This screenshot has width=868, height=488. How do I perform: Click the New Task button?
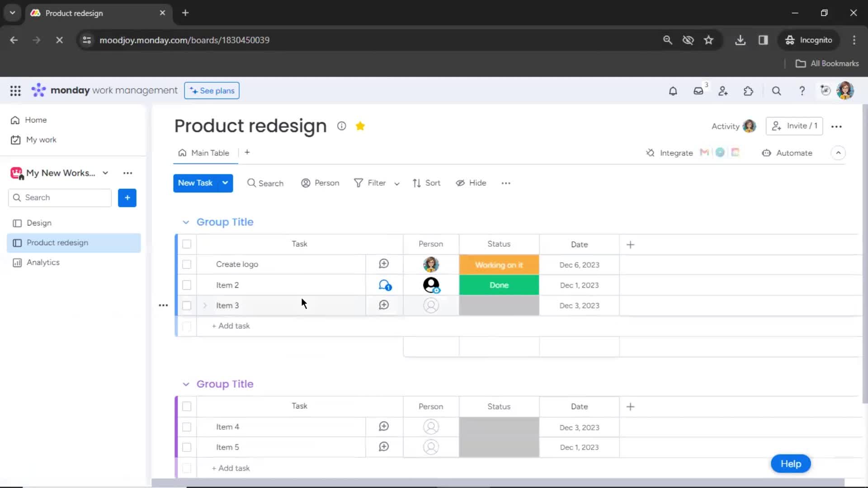point(194,183)
